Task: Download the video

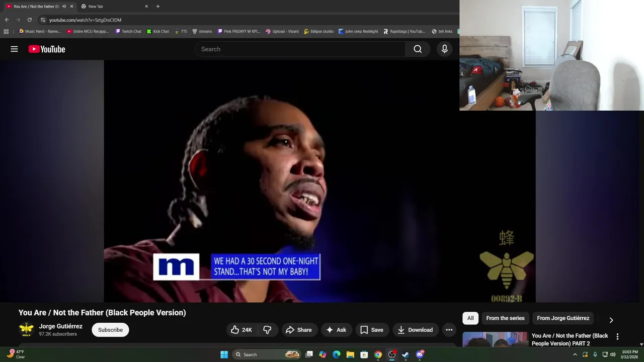Action: coord(415,330)
